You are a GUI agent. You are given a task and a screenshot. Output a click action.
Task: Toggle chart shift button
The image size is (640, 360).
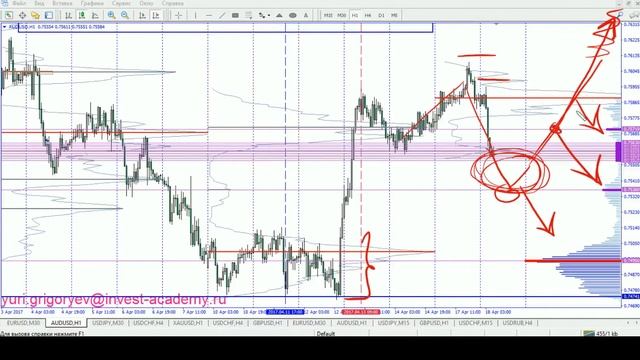point(156,16)
